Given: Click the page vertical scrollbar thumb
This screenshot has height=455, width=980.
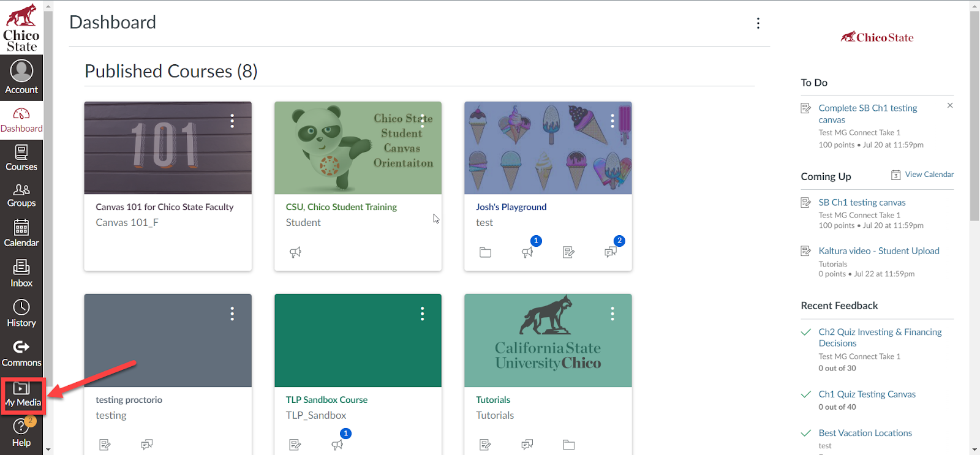Looking at the screenshot, I should (974, 116).
